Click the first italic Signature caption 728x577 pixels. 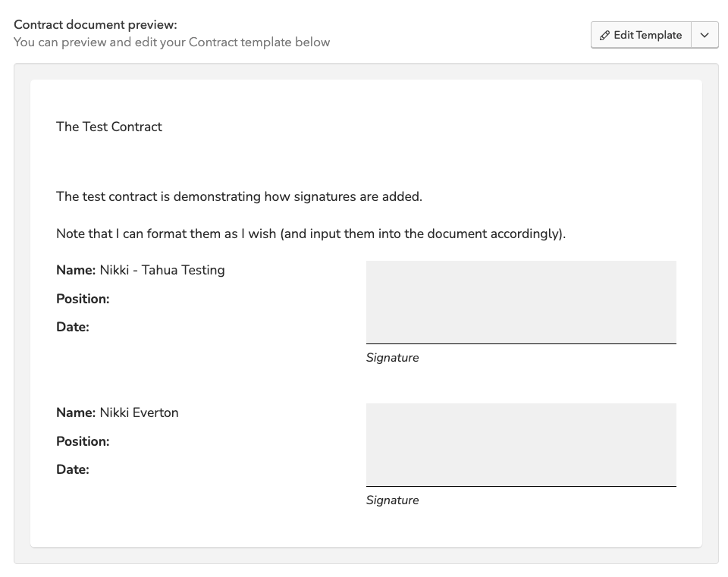tap(392, 358)
